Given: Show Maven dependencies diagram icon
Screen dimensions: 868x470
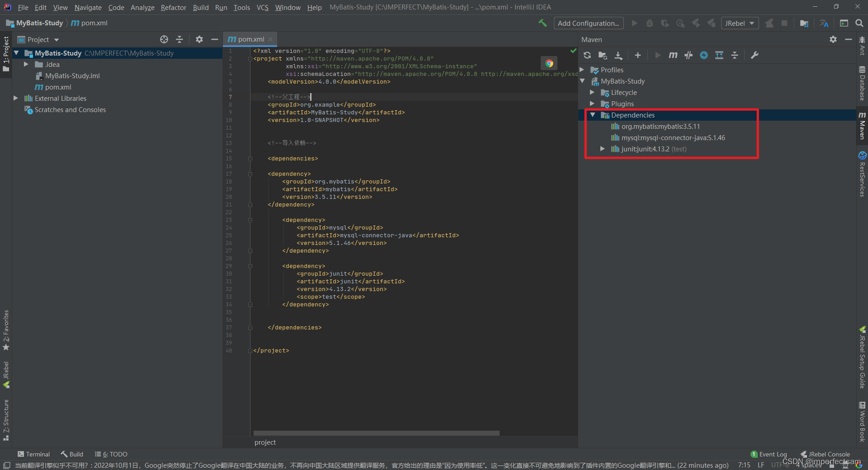Looking at the screenshot, I should [x=719, y=55].
